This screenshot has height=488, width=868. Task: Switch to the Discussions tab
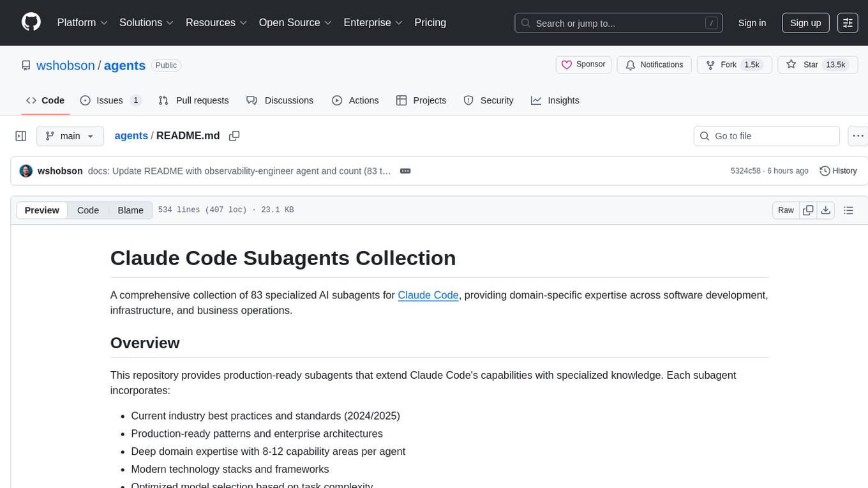[280, 100]
